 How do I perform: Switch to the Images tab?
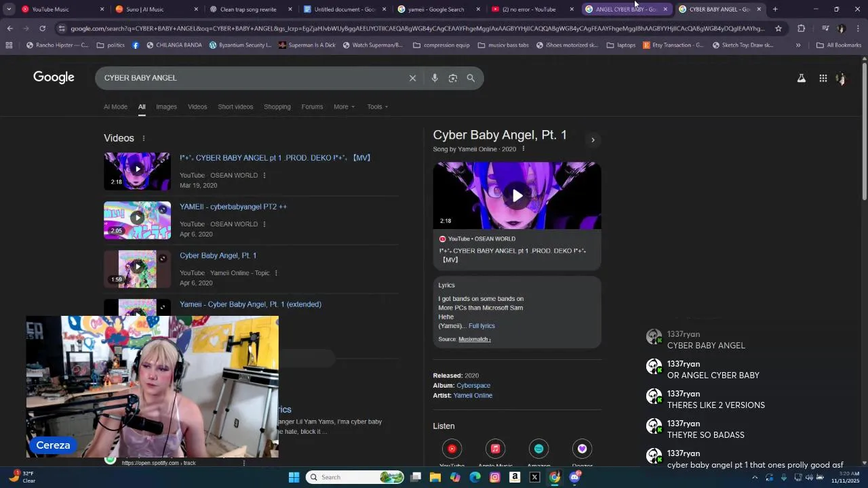[x=166, y=107]
